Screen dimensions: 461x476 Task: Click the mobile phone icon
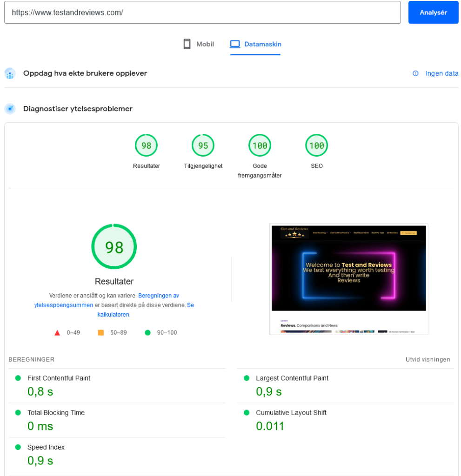187,44
